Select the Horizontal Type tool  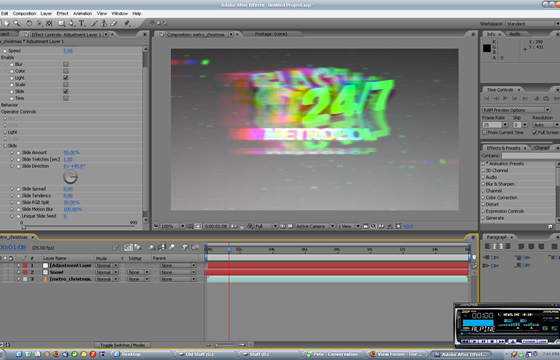(x=82, y=23)
